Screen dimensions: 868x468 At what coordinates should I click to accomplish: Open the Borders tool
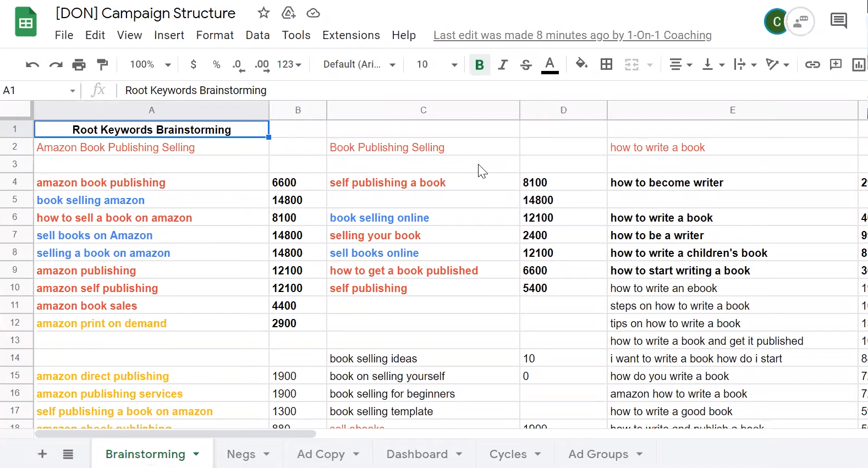click(606, 64)
